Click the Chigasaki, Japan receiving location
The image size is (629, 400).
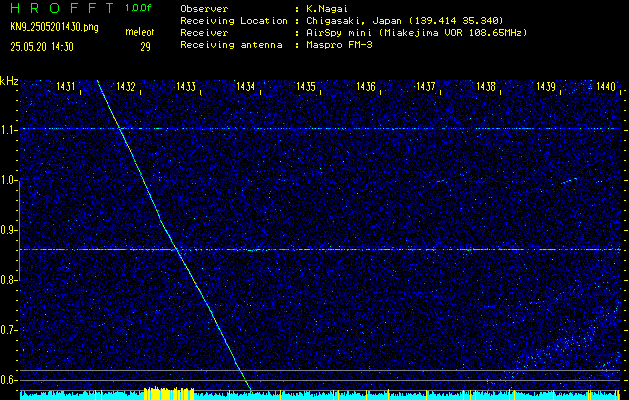[x=405, y=21]
